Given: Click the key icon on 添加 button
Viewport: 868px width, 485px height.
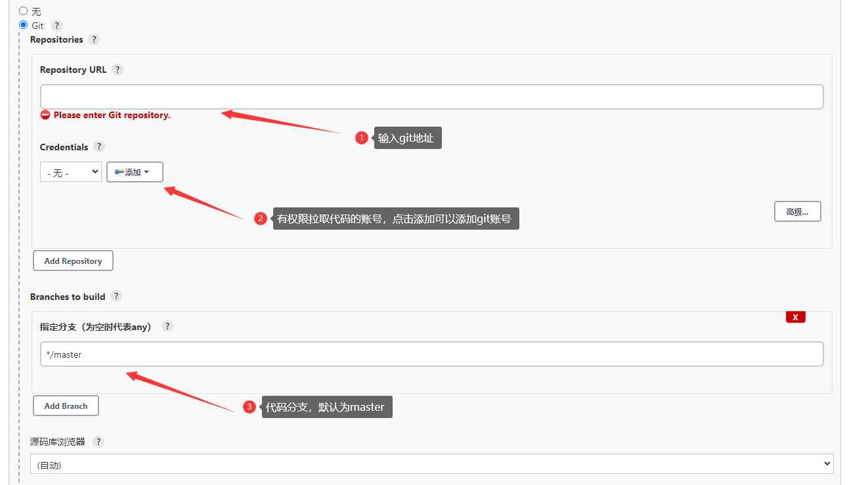Looking at the screenshot, I should [119, 172].
